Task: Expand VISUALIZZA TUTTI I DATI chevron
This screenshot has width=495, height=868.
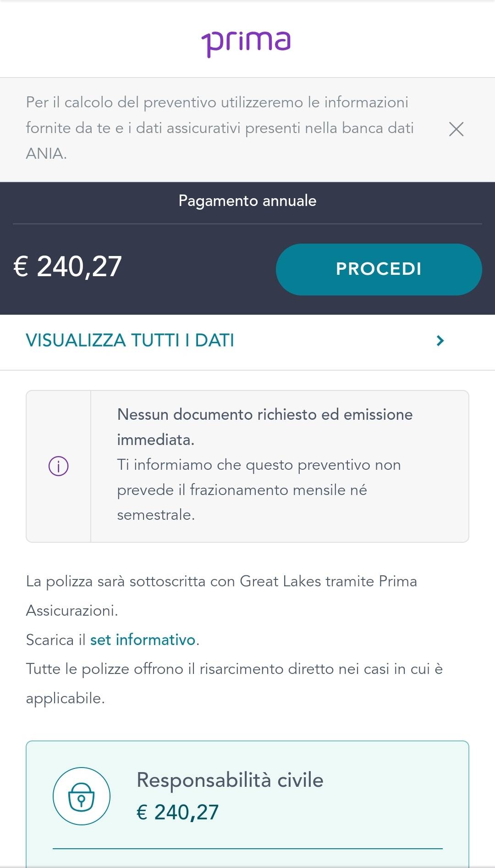Action: (x=440, y=340)
